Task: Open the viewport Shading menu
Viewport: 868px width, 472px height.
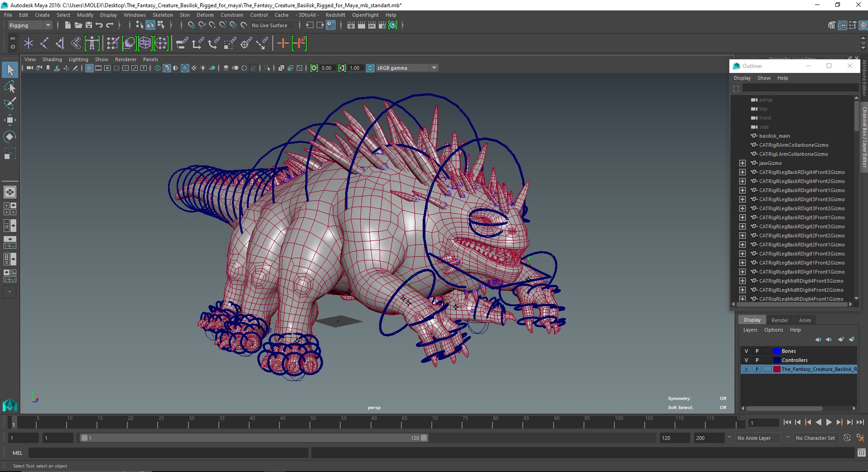Action: click(52, 59)
